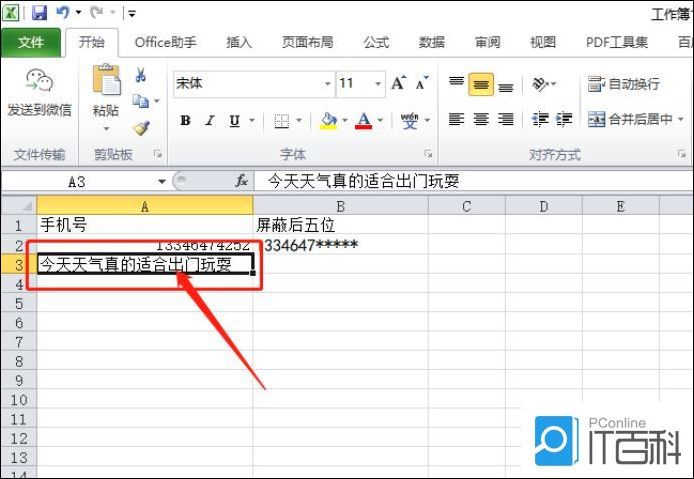The image size is (694, 479).
Task: Open clipboard group dialog launcher
Action: tap(157, 154)
